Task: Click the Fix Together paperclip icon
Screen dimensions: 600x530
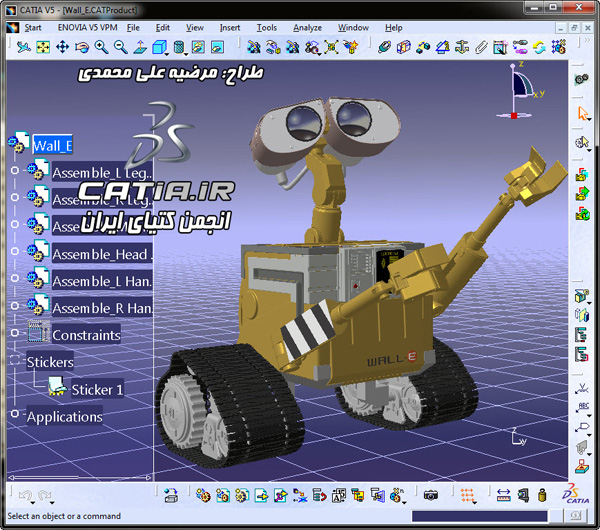Action: (481, 47)
